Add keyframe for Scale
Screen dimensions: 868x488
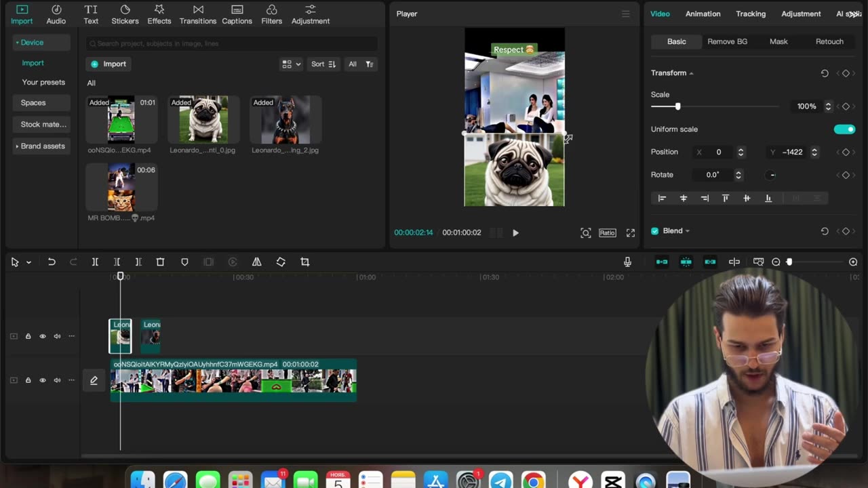(846, 106)
